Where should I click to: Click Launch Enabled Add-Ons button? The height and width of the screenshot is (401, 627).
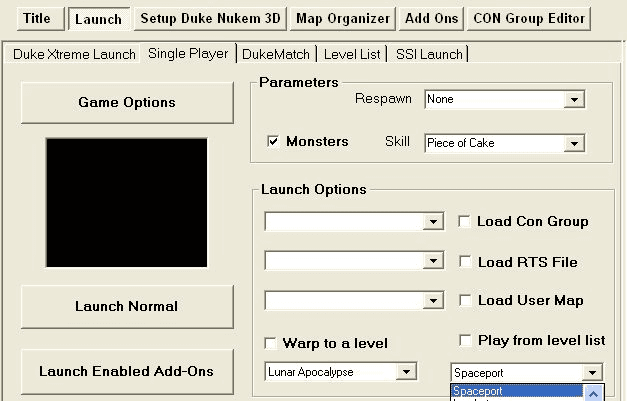(x=127, y=371)
